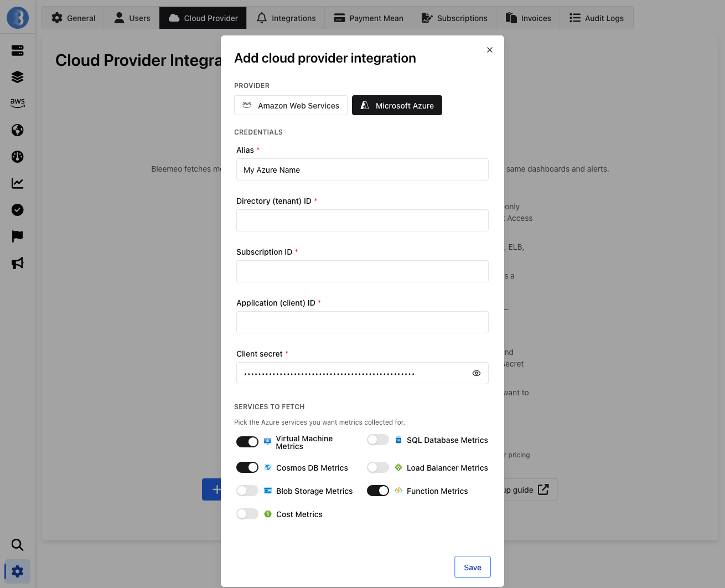725x588 pixels.
Task: Open the Payment Mean tab
Action: pyautogui.click(x=369, y=18)
